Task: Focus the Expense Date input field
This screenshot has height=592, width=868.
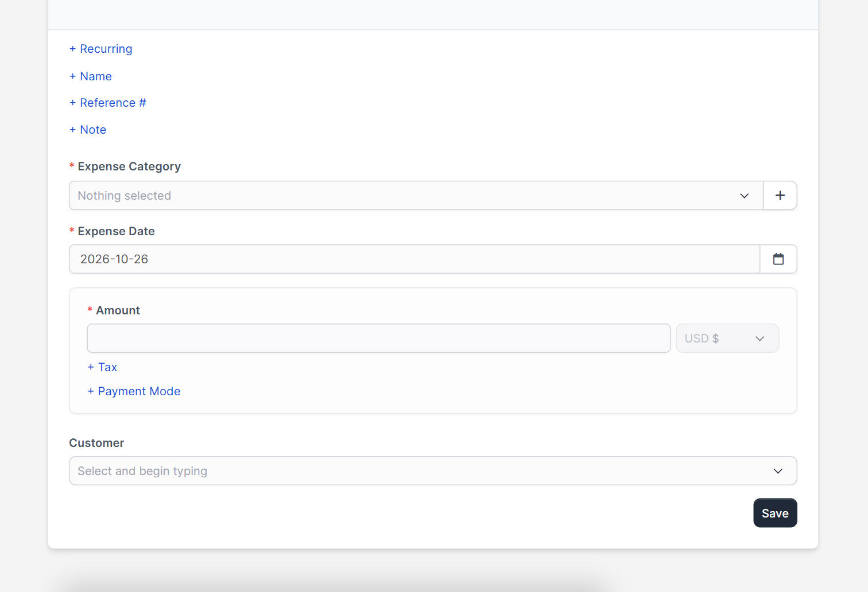Action: 414,259
